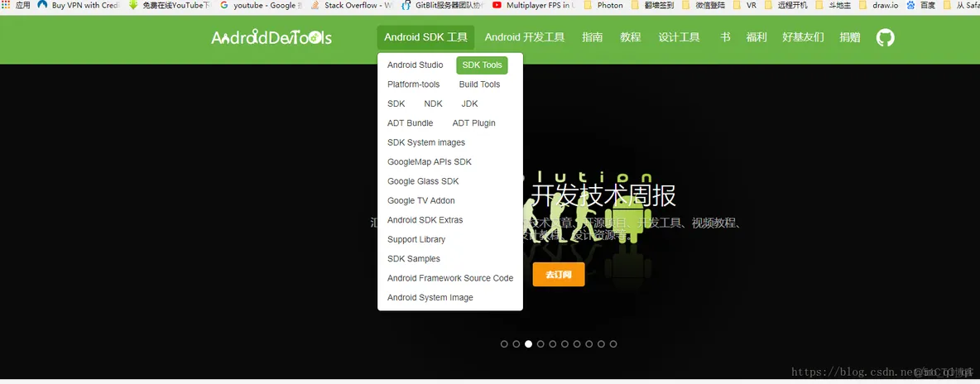The image size is (980, 384).
Task: Select Android SDK Extras
Action: click(425, 220)
